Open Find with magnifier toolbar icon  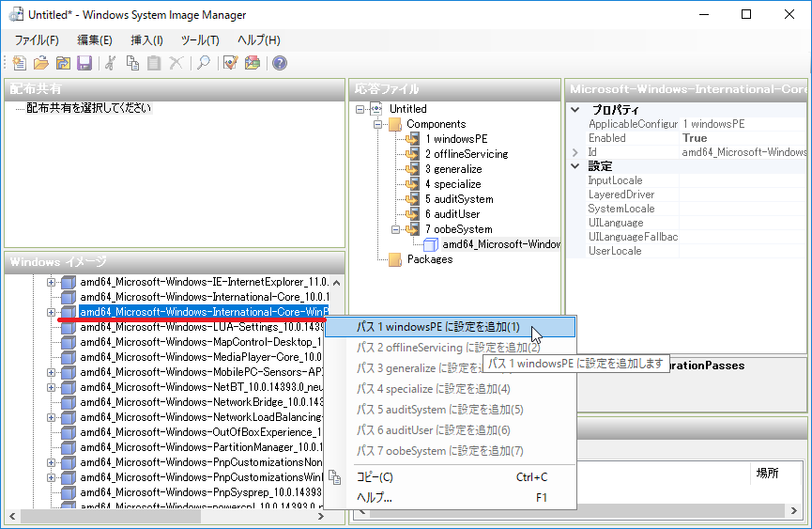pos(204,63)
